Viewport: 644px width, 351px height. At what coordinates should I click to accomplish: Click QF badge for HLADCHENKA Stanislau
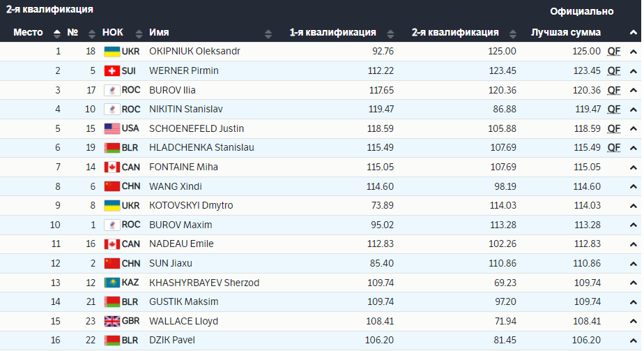(x=613, y=148)
